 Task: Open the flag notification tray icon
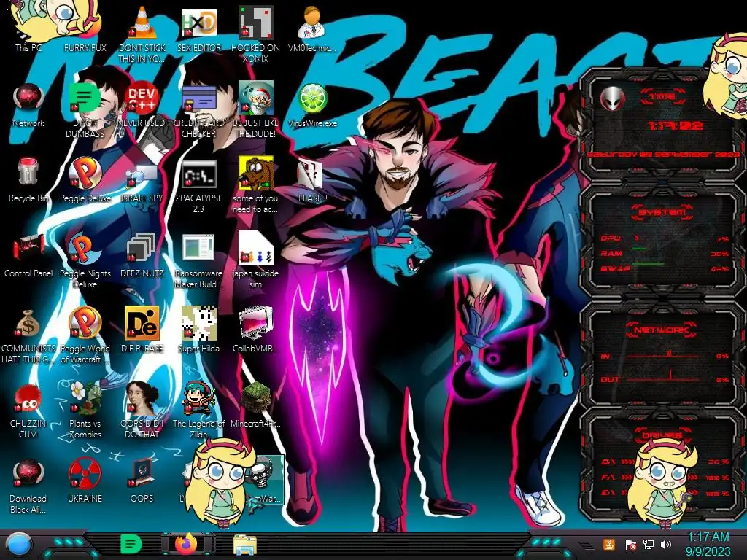pos(630,544)
